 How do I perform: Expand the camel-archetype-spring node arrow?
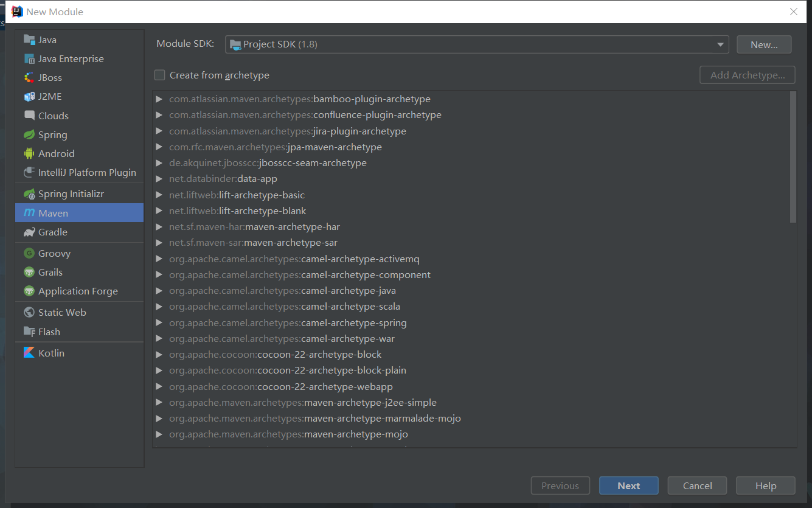point(159,323)
